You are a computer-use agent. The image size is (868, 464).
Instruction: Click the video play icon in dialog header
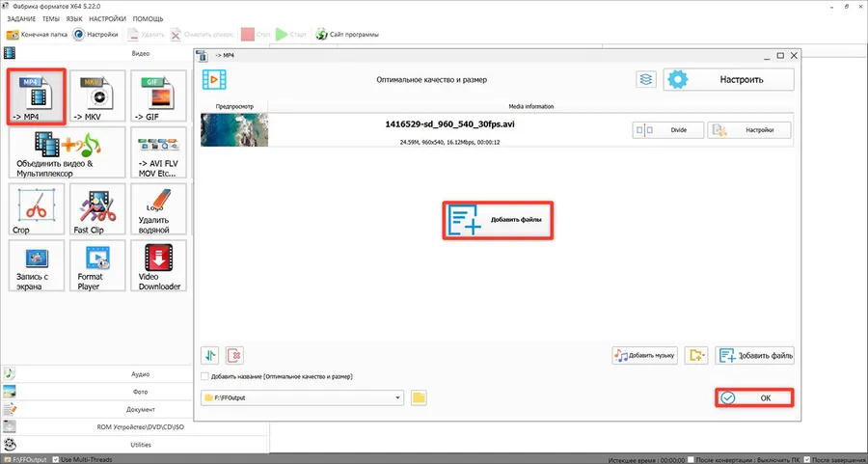click(x=214, y=79)
